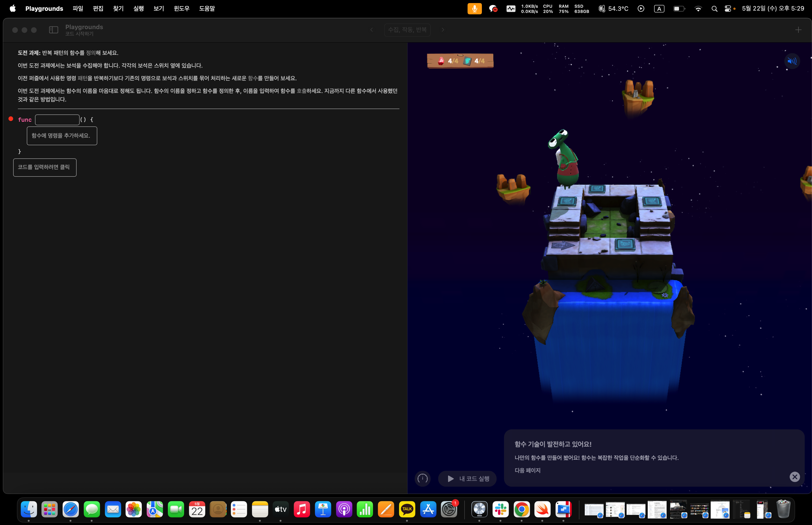Image resolution: width=812 pixels, height=525 pixels.
Task: Click the plus add button
Action: pos(798,30)
